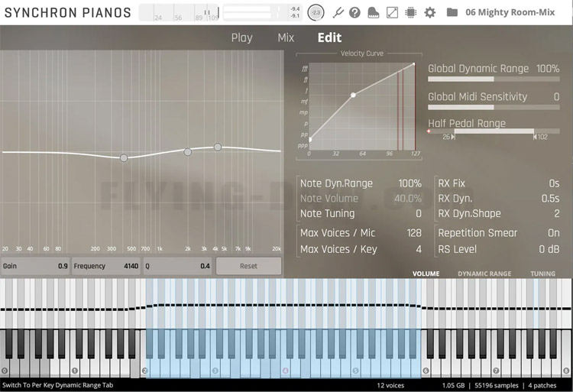Select preset name 06 Mighty Room-Mix

(x=510, y=12)
